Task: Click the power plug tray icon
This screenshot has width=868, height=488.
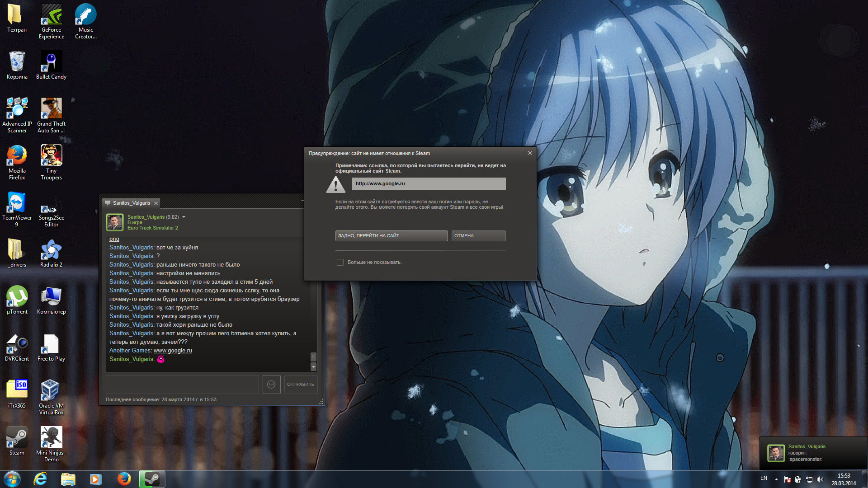Action: [798, 479]
